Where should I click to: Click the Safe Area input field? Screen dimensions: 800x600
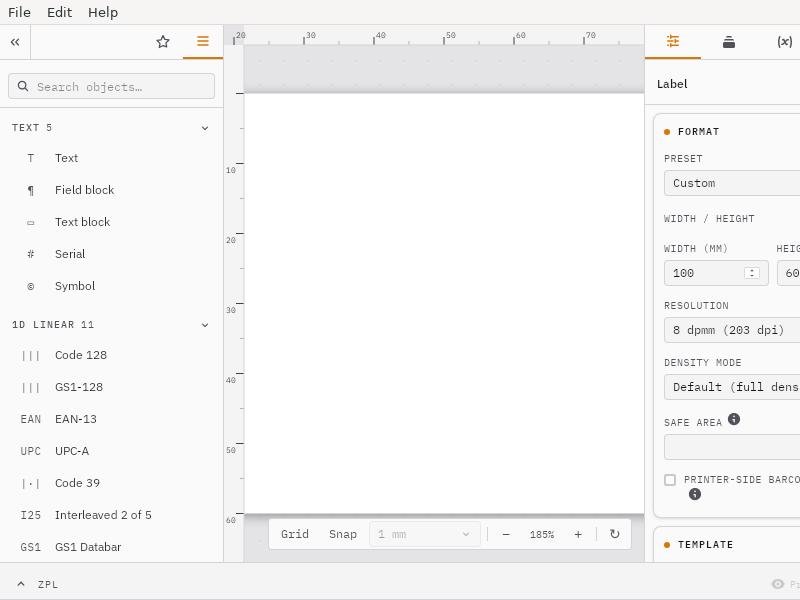click(732, 447)
